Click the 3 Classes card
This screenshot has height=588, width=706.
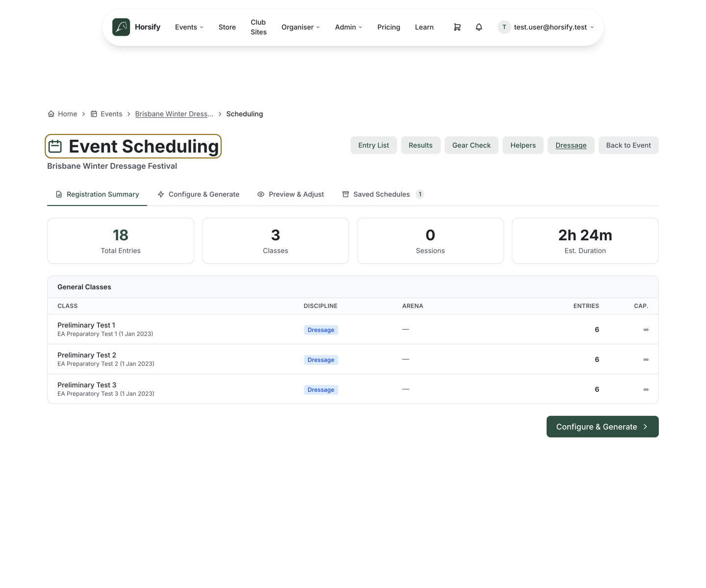[x=276, y=241]
